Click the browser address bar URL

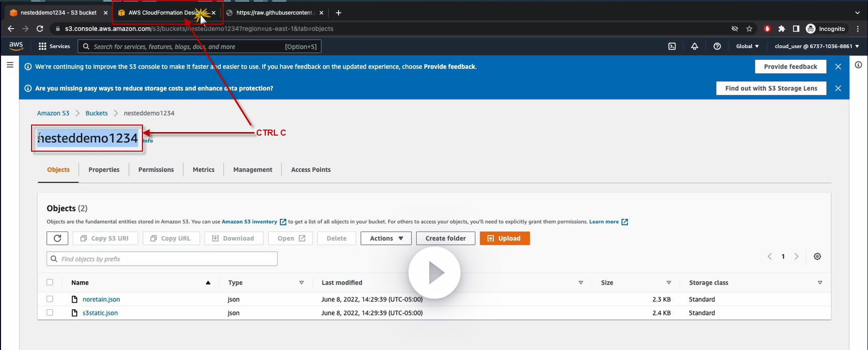coord(199,29)
